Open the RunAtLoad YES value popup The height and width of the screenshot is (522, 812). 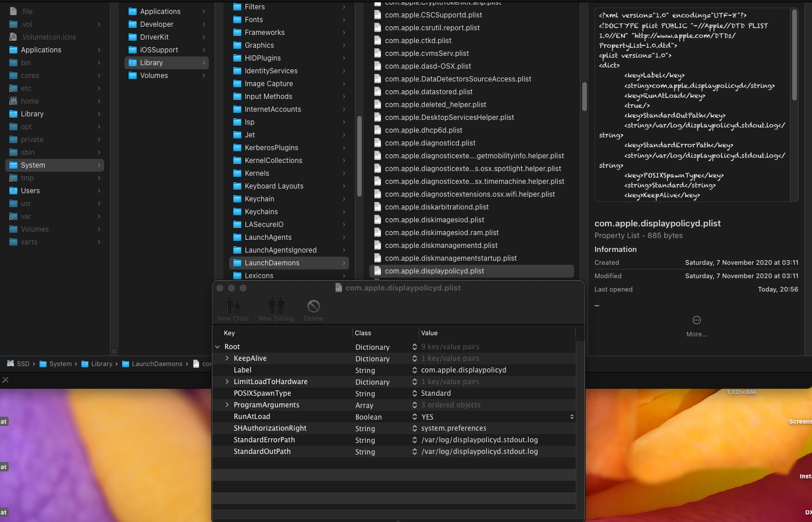click(x=572, y=417)
